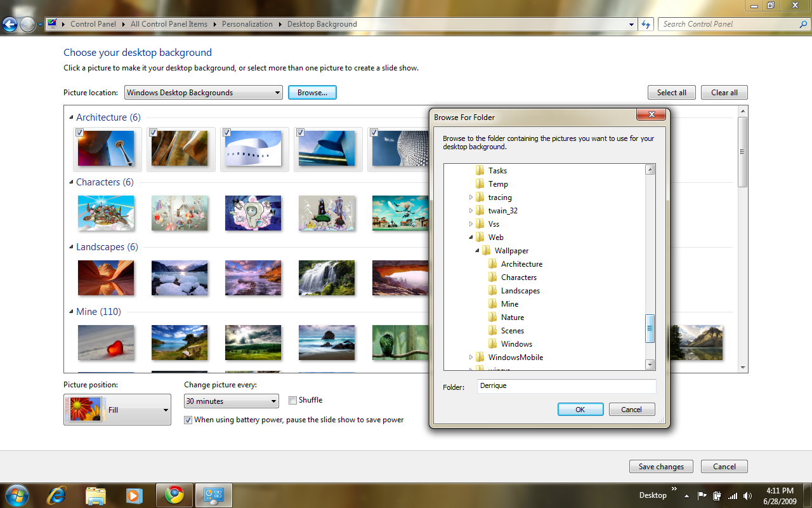Select the red heart wallpaper thumbnail

click(x=106, y=342)
